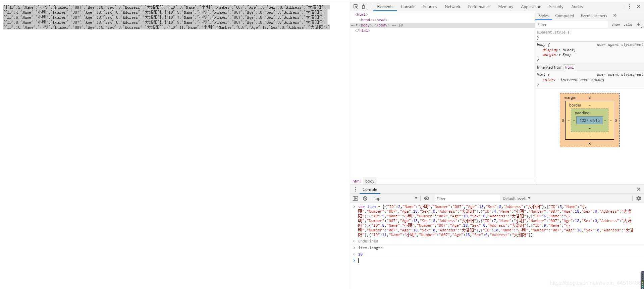Open console settings gear

tap(639, 198)
